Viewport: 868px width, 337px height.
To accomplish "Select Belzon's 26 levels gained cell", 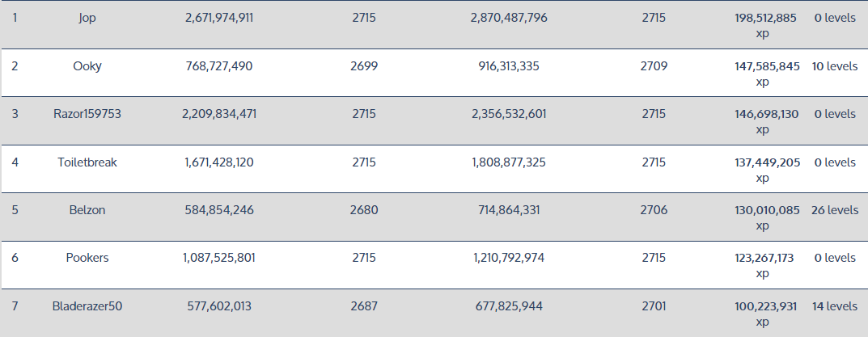I will 834,210.
